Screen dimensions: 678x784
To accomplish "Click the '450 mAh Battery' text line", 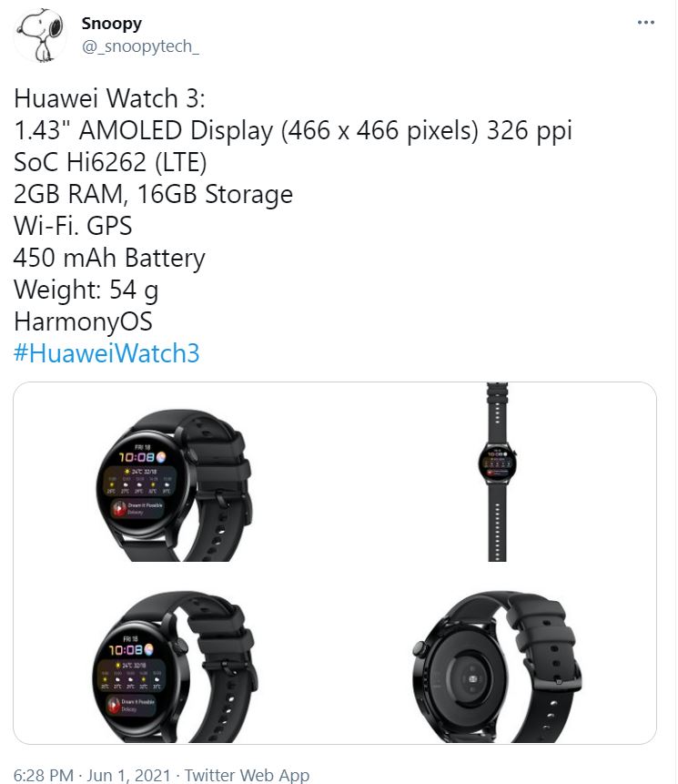I will (109, 258).
